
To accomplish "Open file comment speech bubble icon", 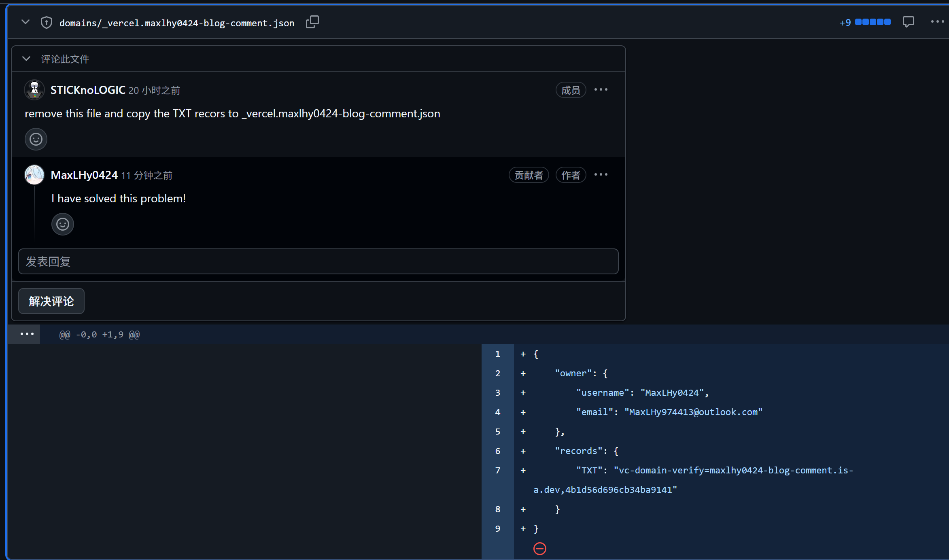I will [908, 22].
